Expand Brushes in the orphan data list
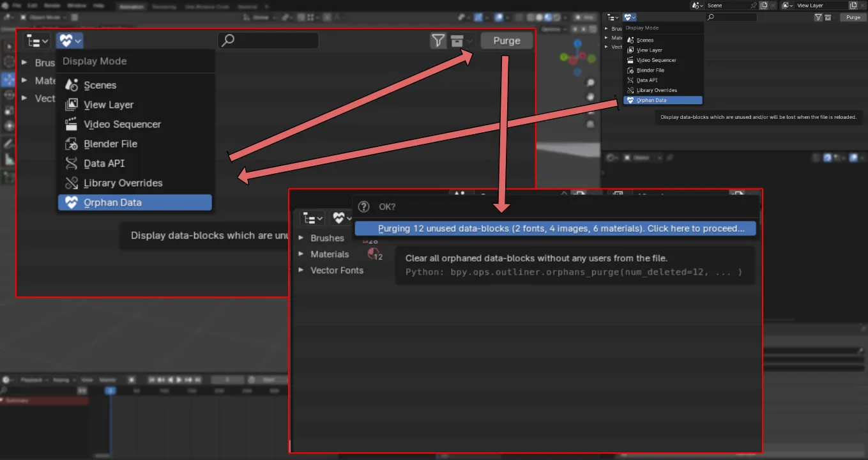The width and height of the screenshot is (868, 460). (x=301, y=238)
